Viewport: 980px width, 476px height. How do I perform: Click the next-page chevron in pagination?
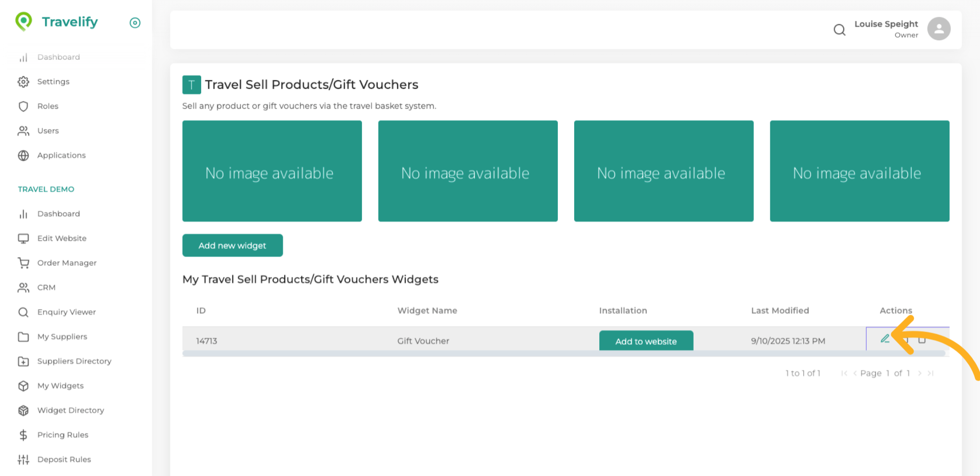point(920,373)
